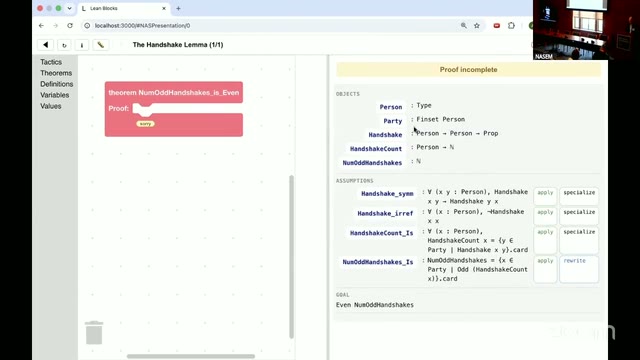This screenshot has width=640, height=360.
Task: Click the HandshakeCount_Is assumption name
Action: 382,233
